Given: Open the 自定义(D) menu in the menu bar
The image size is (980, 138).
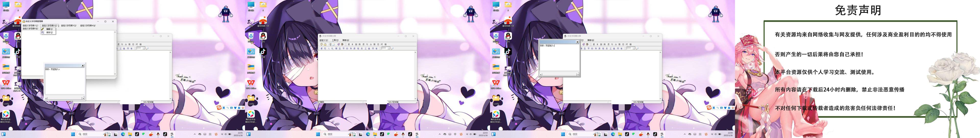Looking at the screenshot, I should point(323,40).
